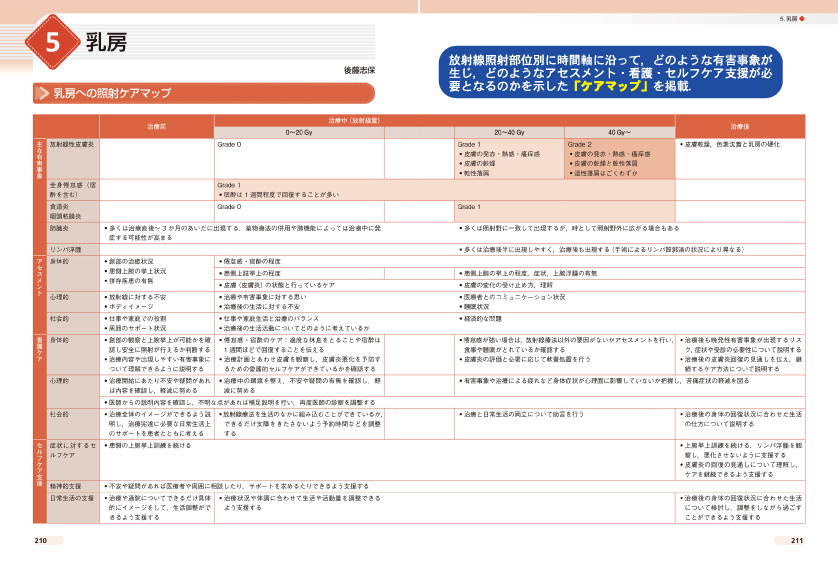Click the author name '後藤志保'
Screen dimensions: 838x567
point(359,70)
